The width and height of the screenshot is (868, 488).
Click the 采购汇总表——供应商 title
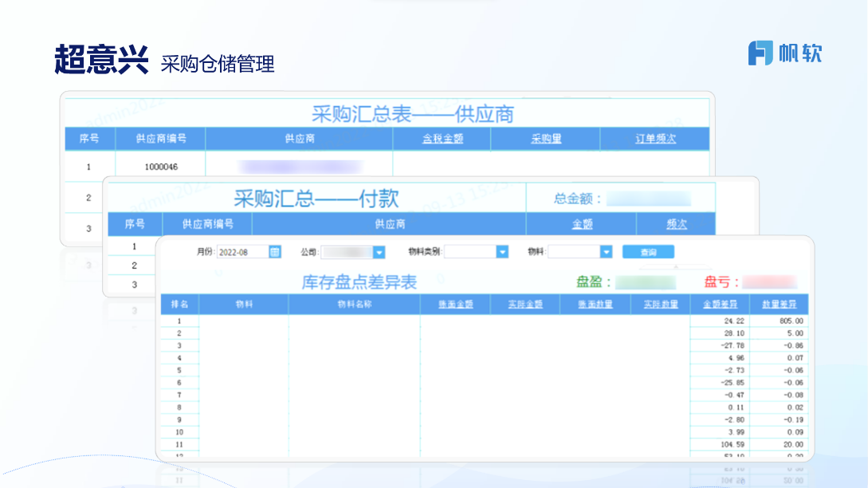[x=412, y=114]
